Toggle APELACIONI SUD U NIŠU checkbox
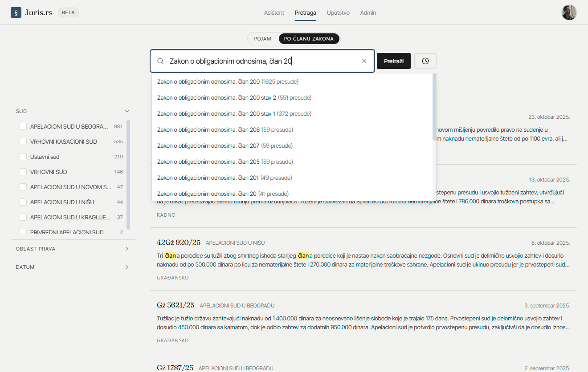The width and height of the screenshot is (588, 372). 23,202
